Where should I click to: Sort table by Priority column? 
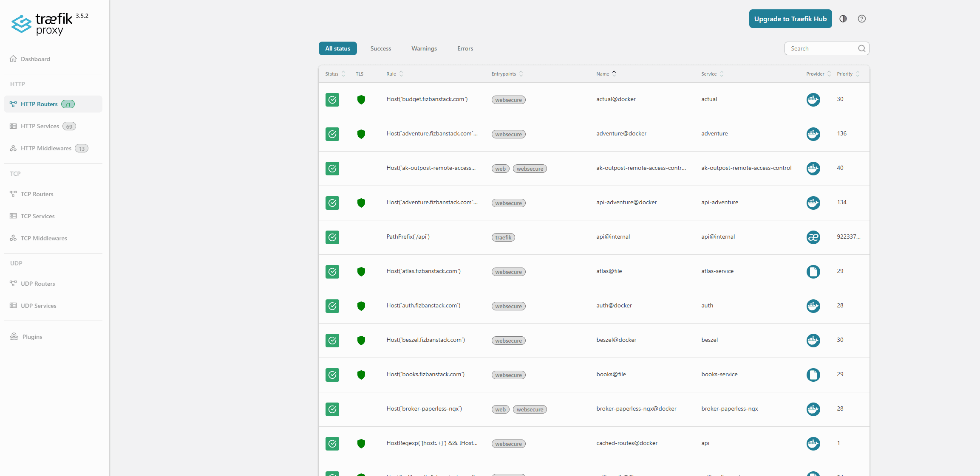849,74
